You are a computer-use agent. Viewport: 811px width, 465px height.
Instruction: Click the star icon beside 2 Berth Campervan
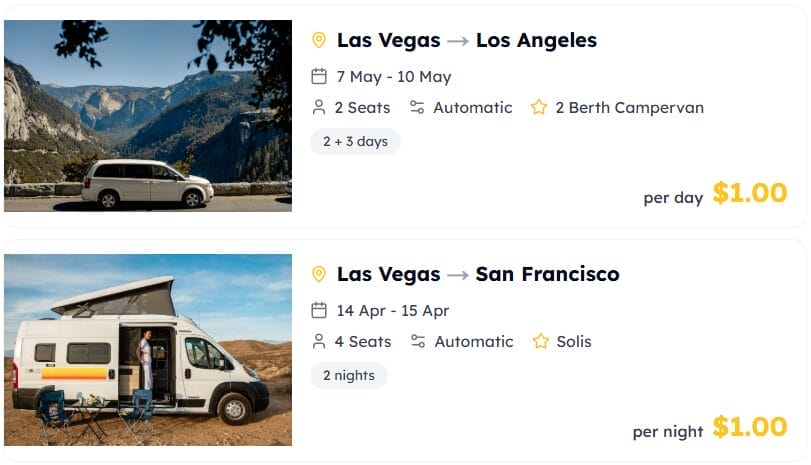[x=539, y=107]
